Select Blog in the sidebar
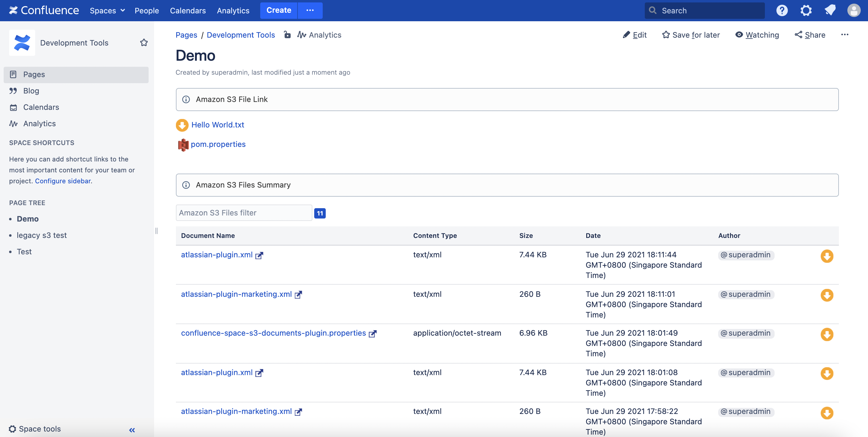Screen dimensions: 868x437 click(x=76, y=91)
